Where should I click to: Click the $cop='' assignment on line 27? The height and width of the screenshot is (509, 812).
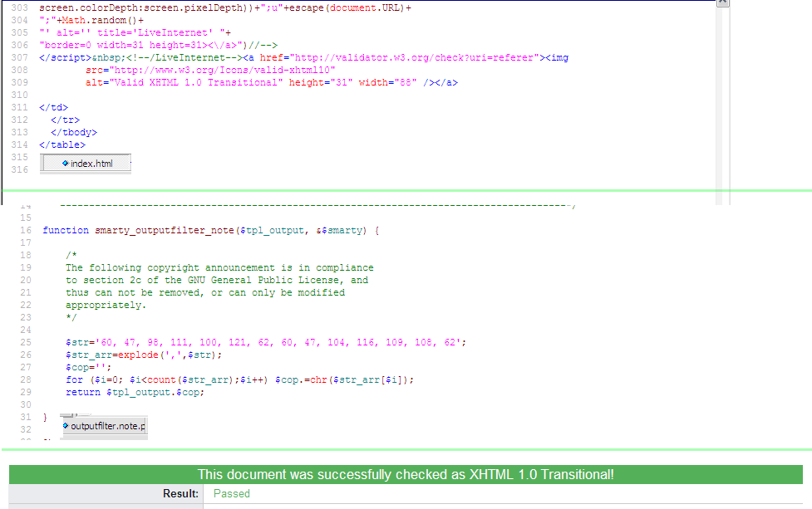pyautogui.click(x=89, y=367)
